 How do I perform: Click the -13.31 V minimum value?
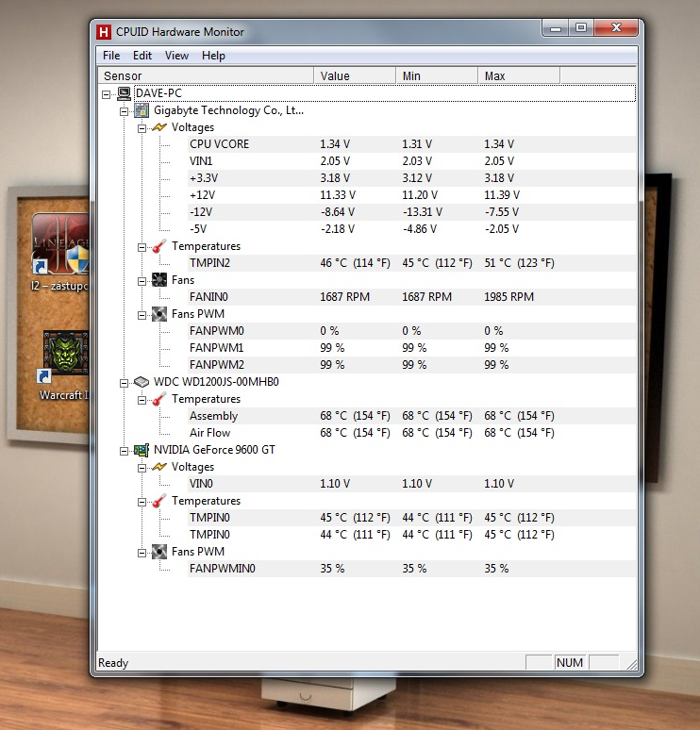pyautogui.click(x=423, y=212)
